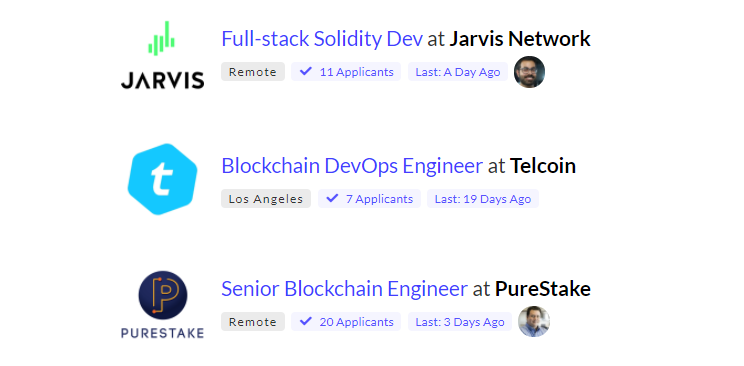The height and width of the screenshot is (366, 744).
Task: Click the Last: 19 Days Ago badge
Action: (x=483, y=198)
